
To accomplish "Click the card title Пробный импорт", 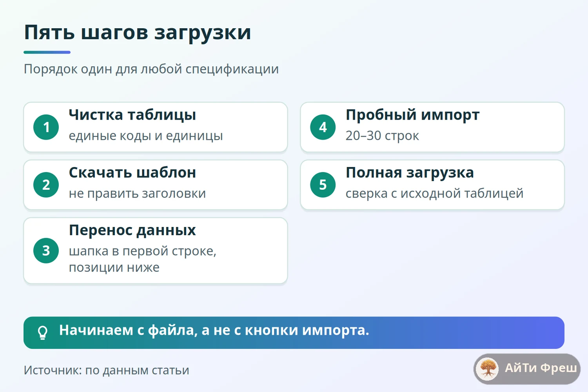I will (412, 114).
